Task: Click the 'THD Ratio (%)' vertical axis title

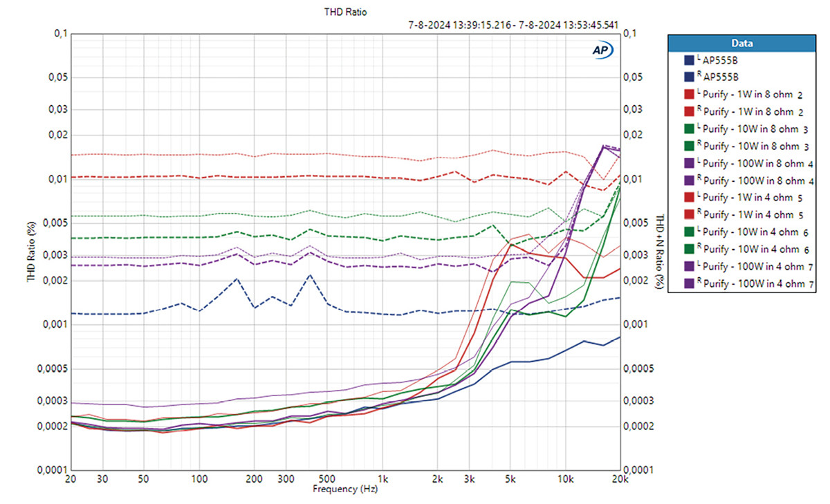Action: coord(31,252)
